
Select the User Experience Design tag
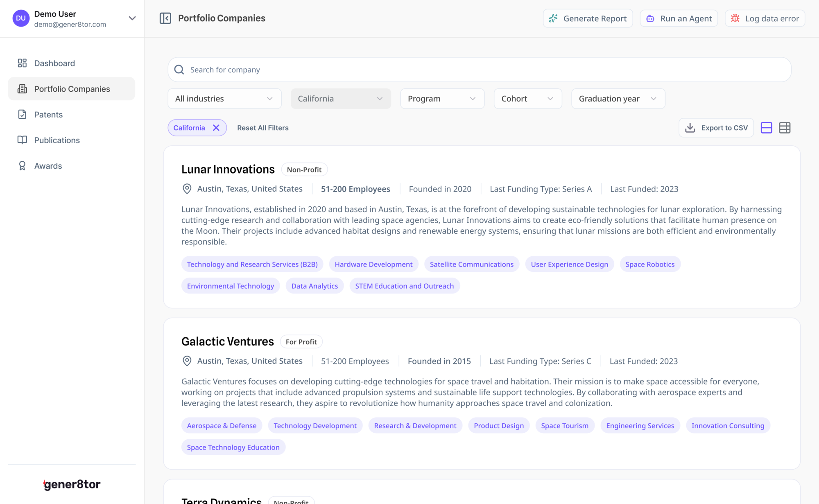570,264
